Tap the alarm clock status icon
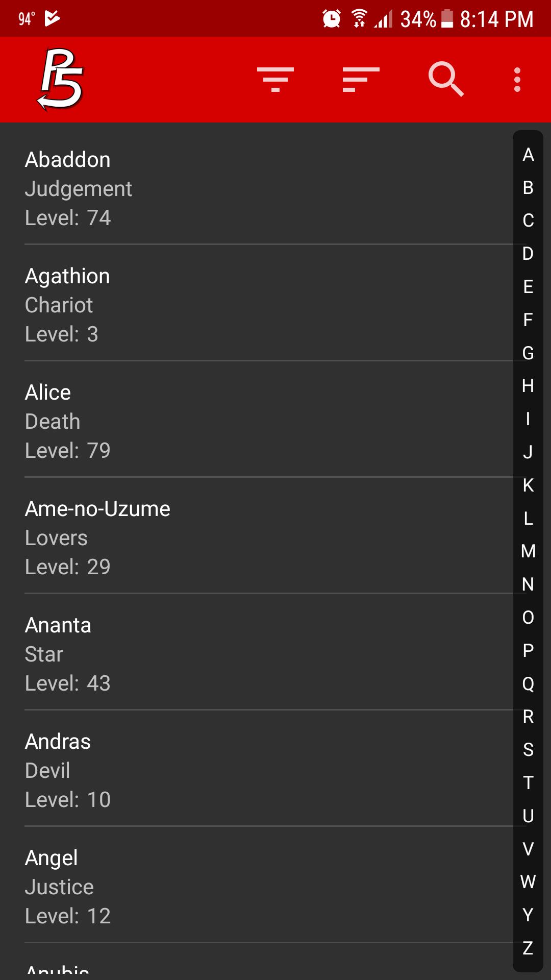Image resolution: width=551 pixels, height=980 pixels. [332, 19]
